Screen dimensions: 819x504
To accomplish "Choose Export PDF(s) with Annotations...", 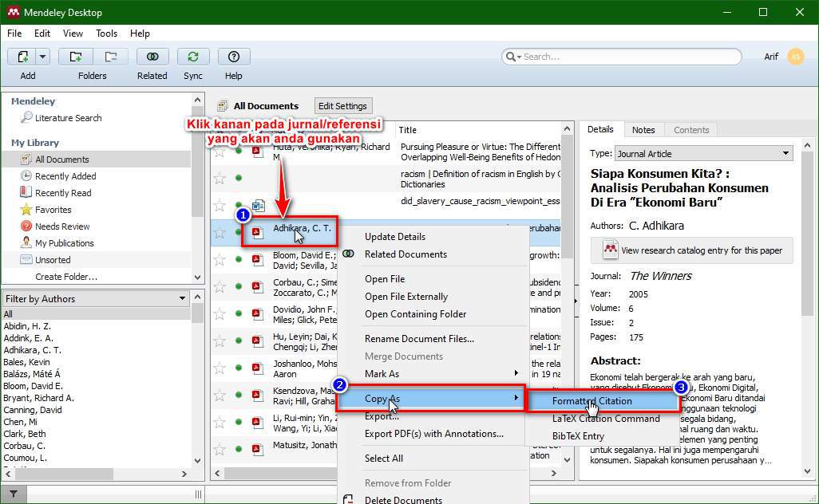I will (x=434, y=434).
